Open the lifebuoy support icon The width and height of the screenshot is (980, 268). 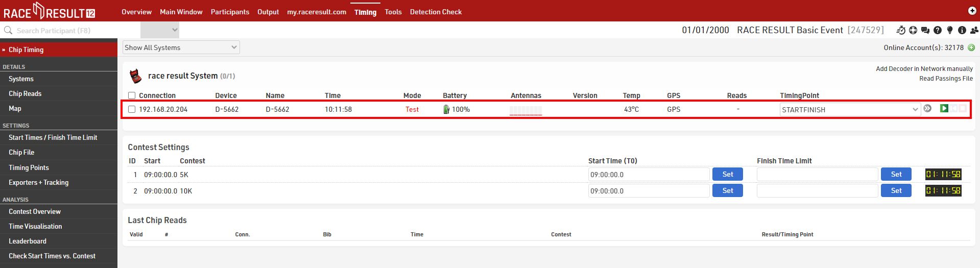click(913, 30)
